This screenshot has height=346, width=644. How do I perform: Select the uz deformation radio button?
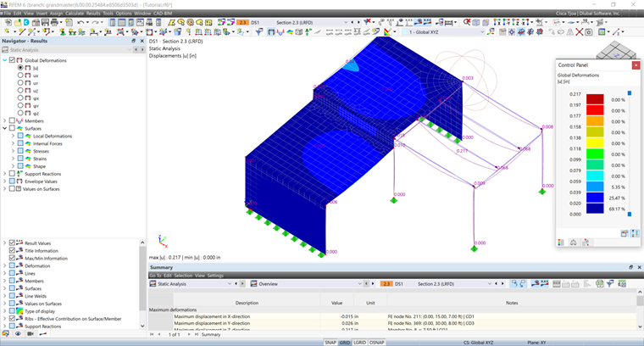[x=20, y=90]
